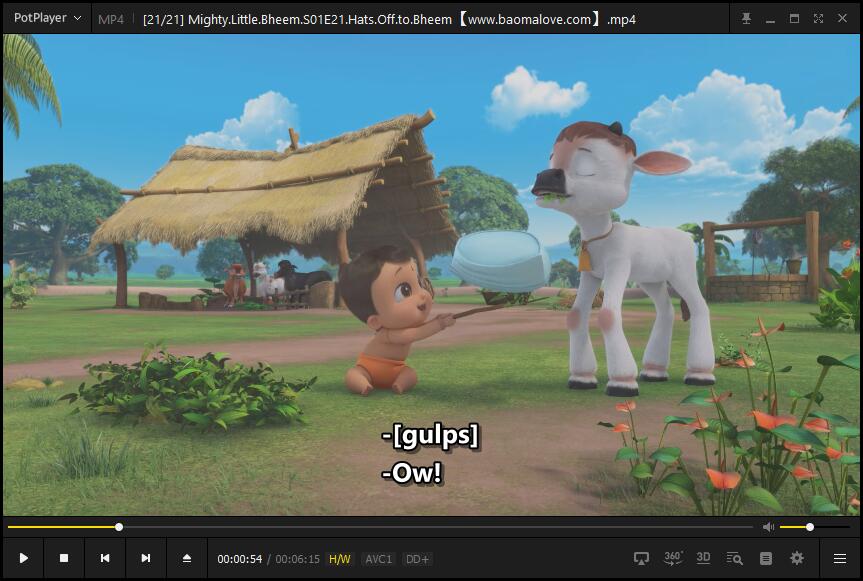Start playback with the play button
The height and width of the screenshot is (581, 863).
click(x=23, y=558)
